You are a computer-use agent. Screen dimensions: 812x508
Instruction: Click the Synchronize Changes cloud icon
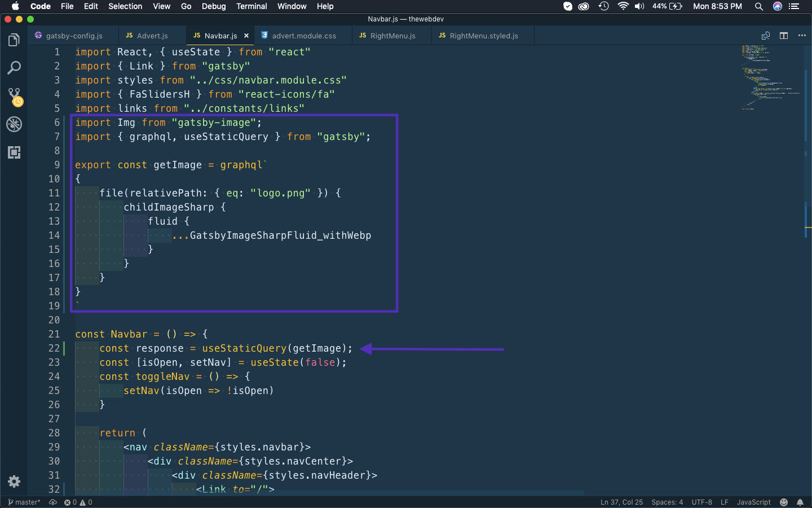(x=53, y=502)
